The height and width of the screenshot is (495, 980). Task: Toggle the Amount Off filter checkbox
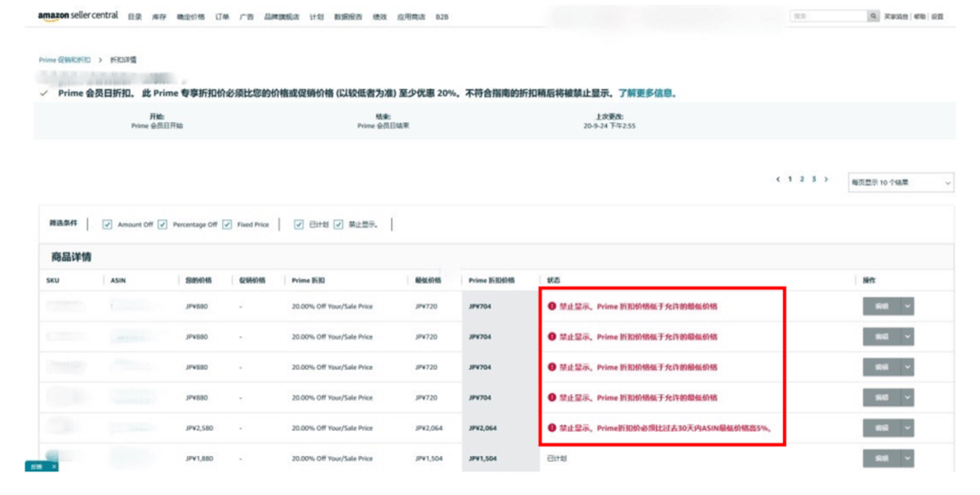coord(107,225)
